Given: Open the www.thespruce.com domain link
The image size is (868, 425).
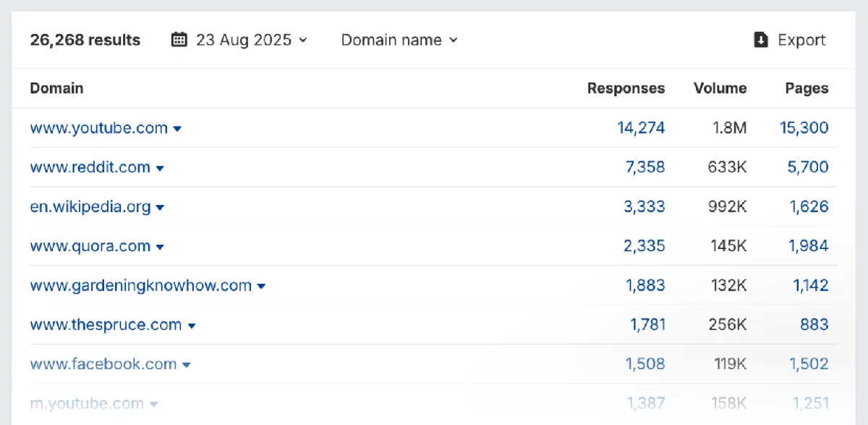Looking at the screenshot, I should 106,324.
